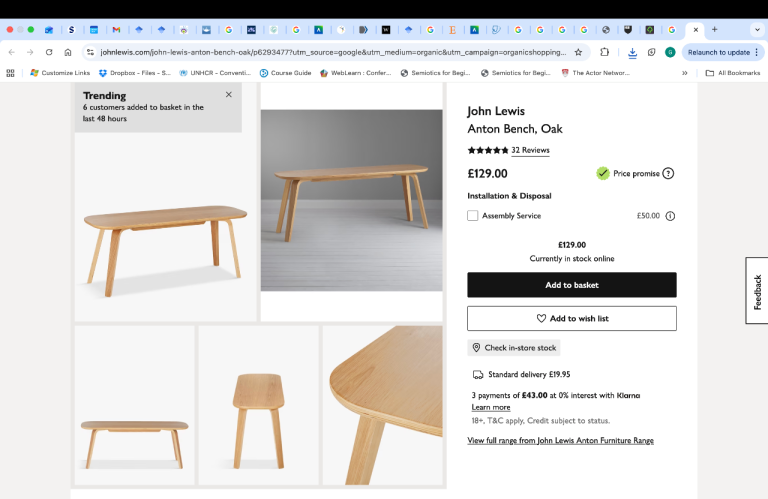Dismiss the Trending notification
This screenshot has height=499, width=768.
[x=229, y=95]
